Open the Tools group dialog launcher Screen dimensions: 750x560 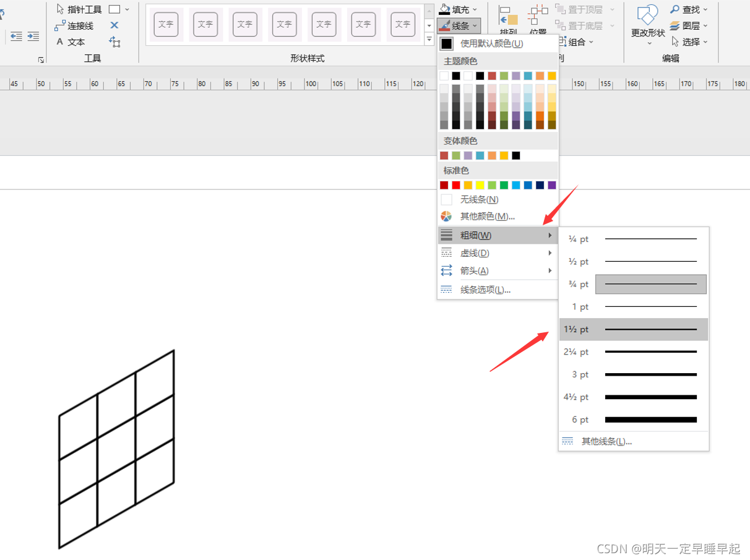pyautogui.click(x=41, y=60)
